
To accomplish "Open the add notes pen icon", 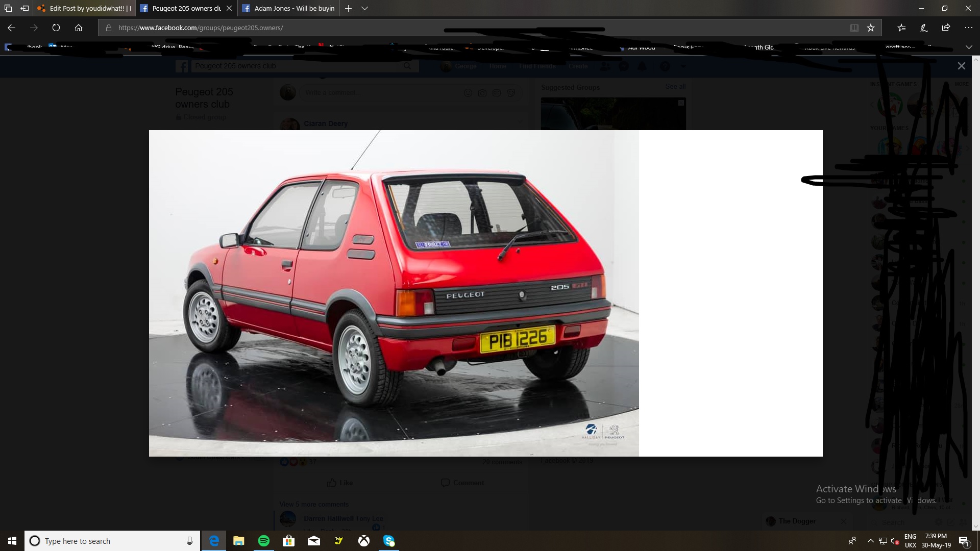I will pos(924,28).
